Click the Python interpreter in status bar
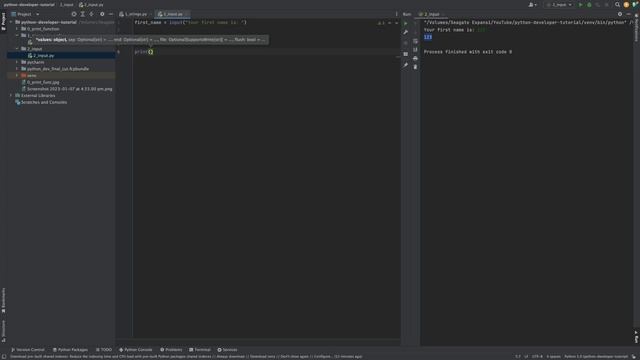This screenshot has height=360, width=640. point(596,357)
